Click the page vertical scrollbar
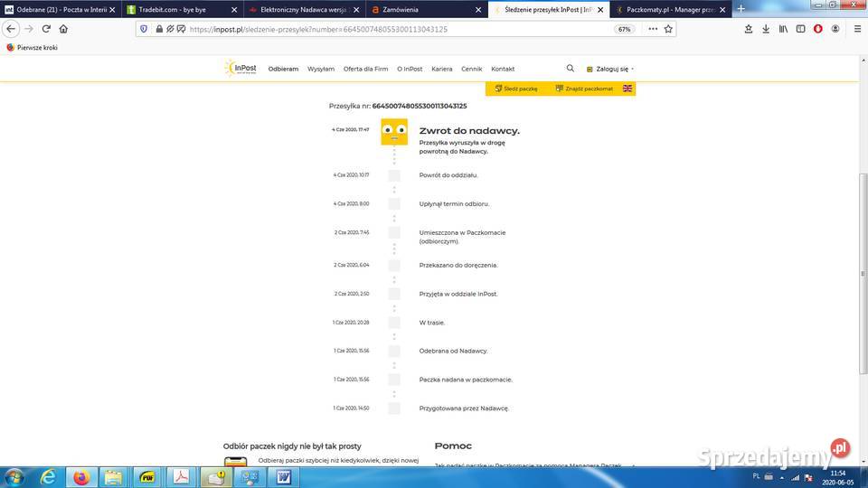 coord(863,274)
